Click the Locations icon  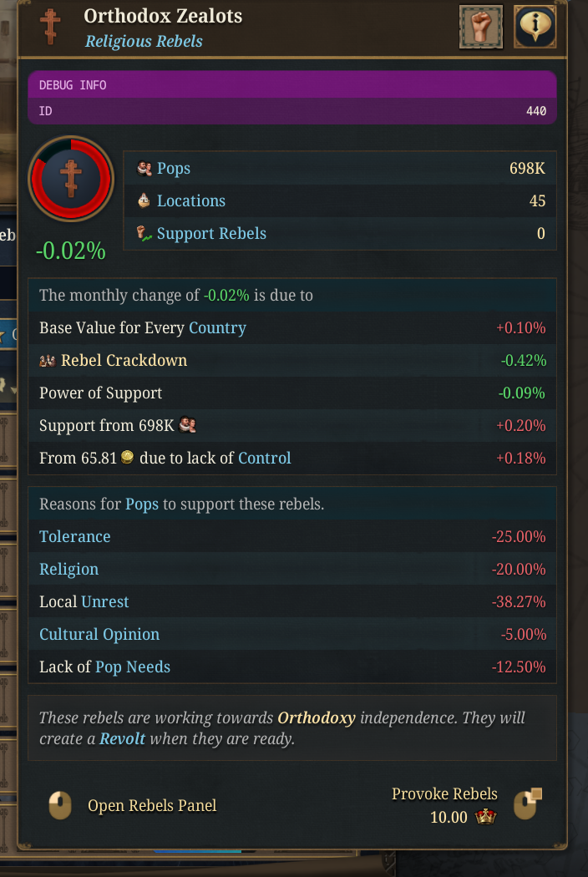(x=144, y=201)
